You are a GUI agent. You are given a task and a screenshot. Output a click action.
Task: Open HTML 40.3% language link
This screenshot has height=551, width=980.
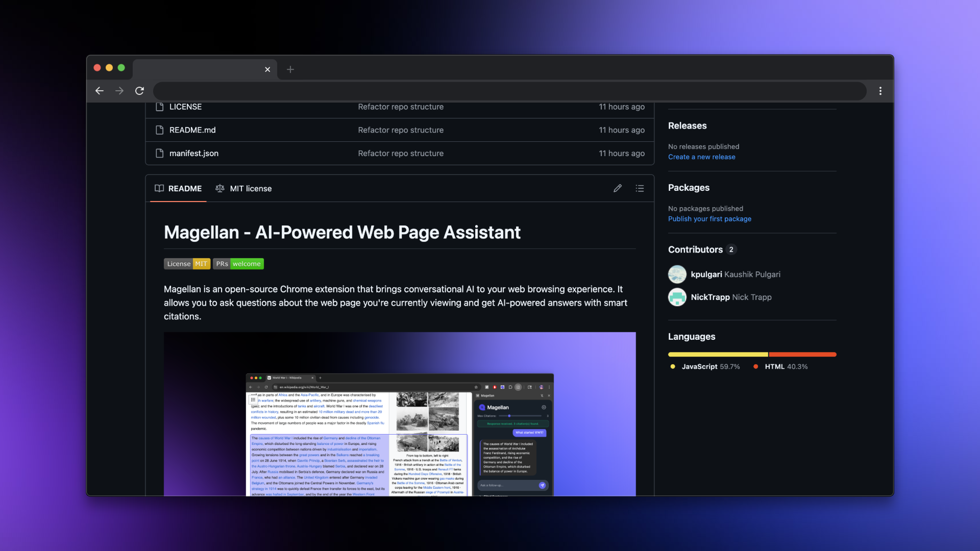(780, 367)
